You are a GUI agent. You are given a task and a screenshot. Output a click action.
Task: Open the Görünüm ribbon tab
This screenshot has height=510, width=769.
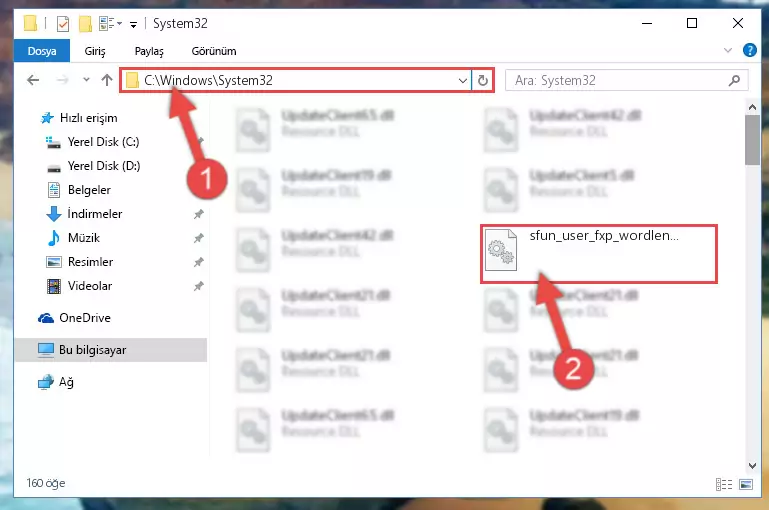point(214,51)
